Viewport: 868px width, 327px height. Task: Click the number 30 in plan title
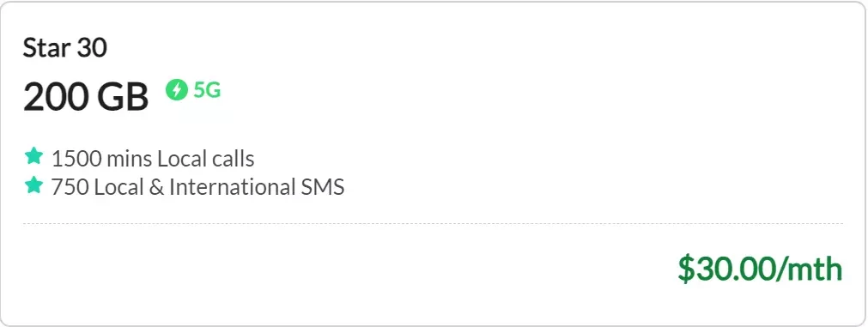(x=91, y=48)
